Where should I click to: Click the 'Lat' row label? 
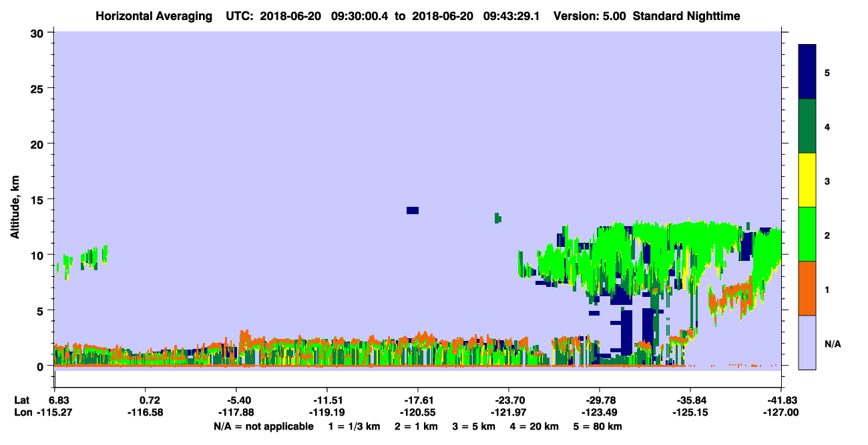point(21,400)
